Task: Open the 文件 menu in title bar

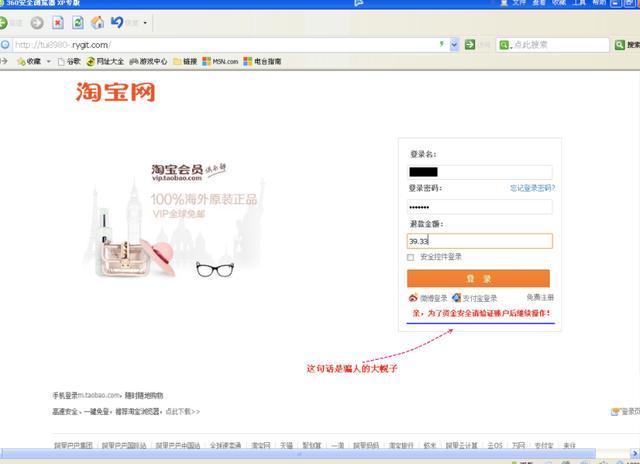Action: (519, 2)
